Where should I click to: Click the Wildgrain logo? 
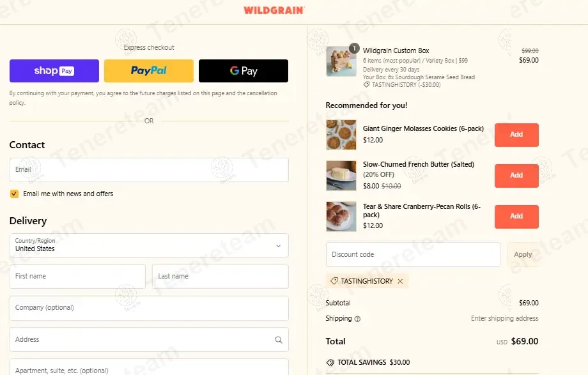point(274,10)
